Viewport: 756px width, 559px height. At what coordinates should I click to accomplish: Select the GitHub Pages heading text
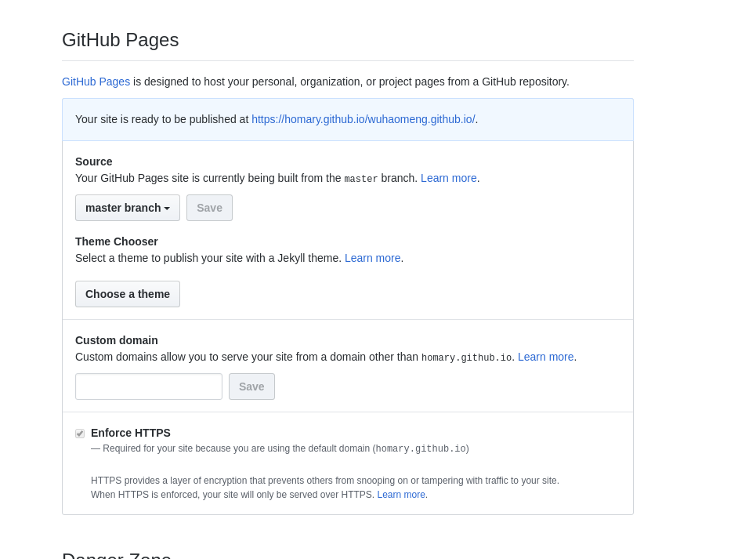click(121, 40)
